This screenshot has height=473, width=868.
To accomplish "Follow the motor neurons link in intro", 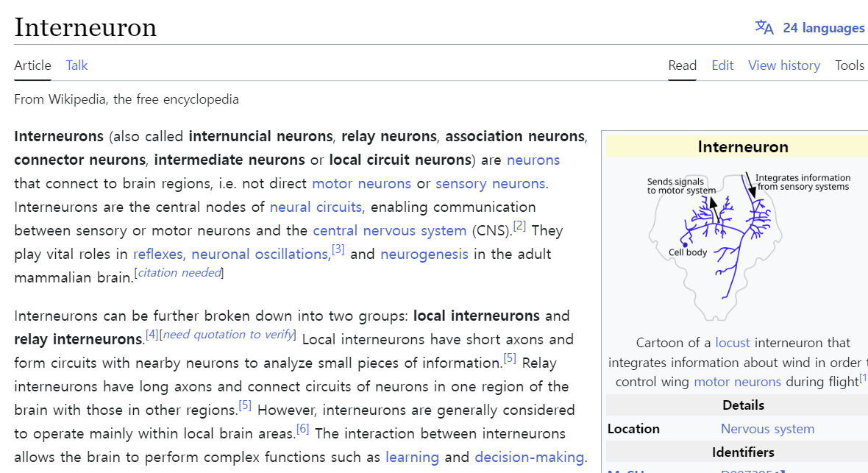I will pos(361,183).
